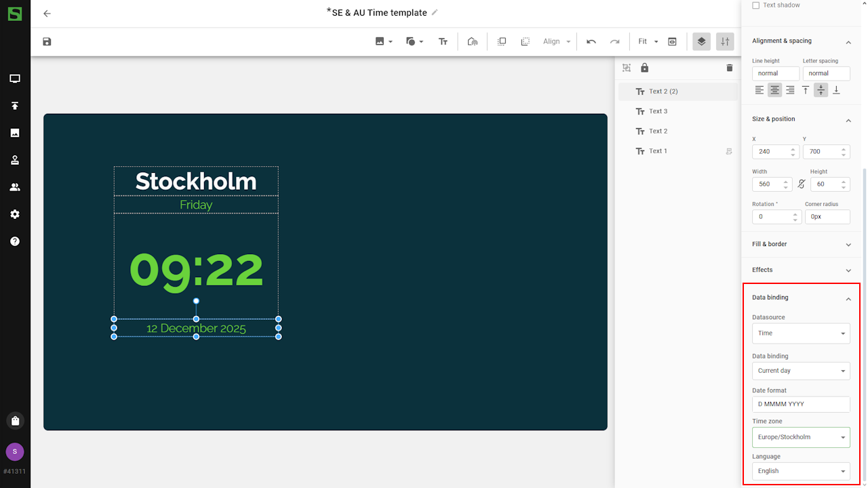Lock the selected layer

click(x=644, y=68)
